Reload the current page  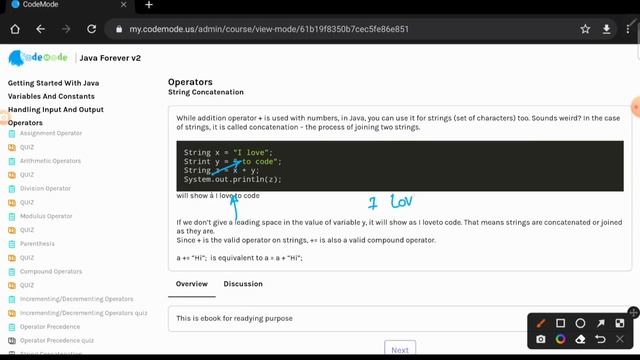click(x=91, y=29)
